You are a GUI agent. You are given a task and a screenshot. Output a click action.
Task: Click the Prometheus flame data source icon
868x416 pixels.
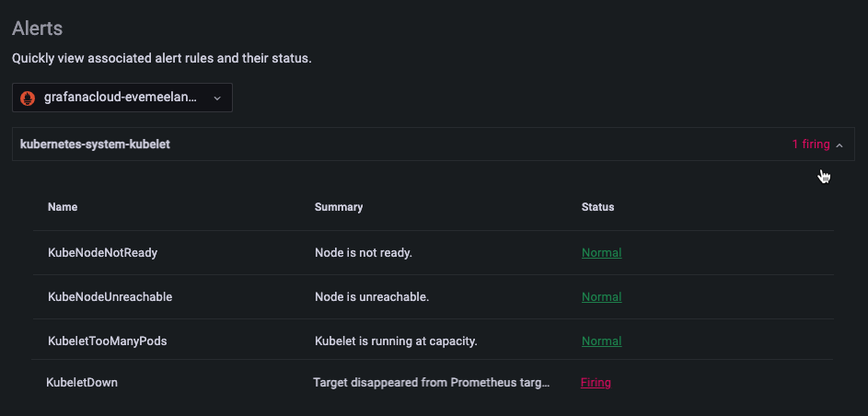(28, 98)
